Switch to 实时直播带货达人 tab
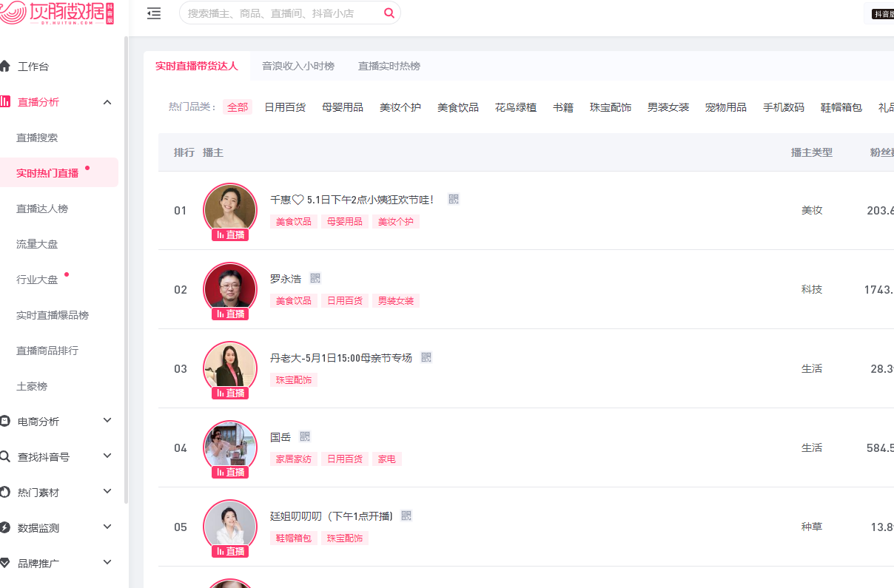 (x=197, y=66)
